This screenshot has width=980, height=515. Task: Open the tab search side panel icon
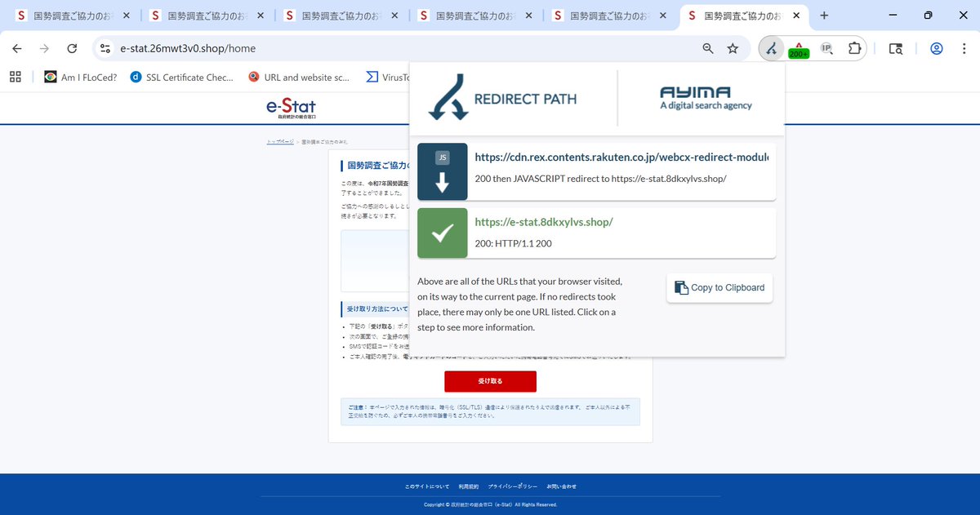[896, 48]
